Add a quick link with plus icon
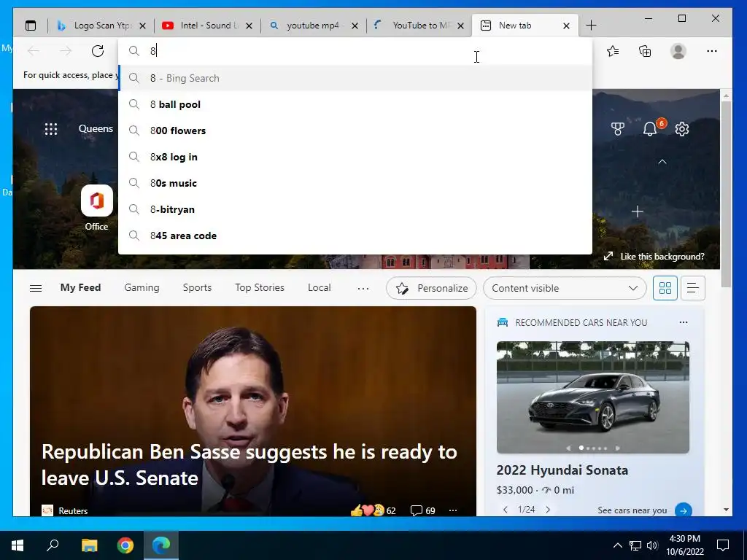 point(638,211)
